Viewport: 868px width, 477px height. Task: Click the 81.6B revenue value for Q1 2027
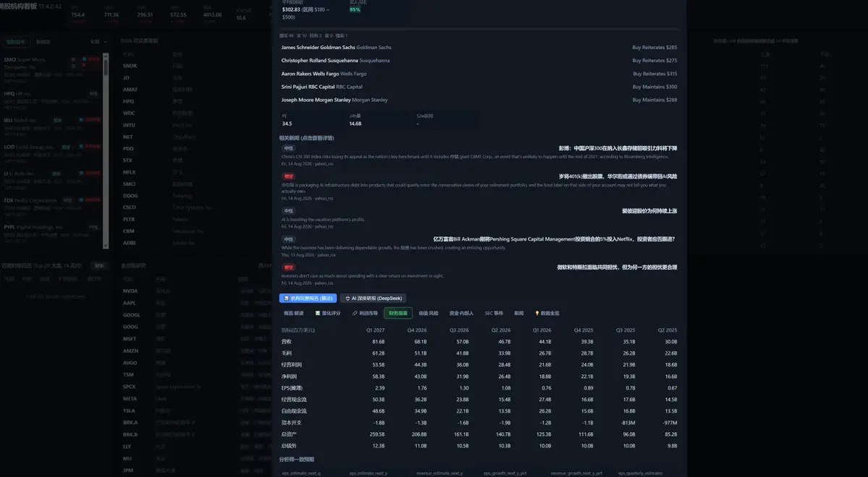coord(378,341)
